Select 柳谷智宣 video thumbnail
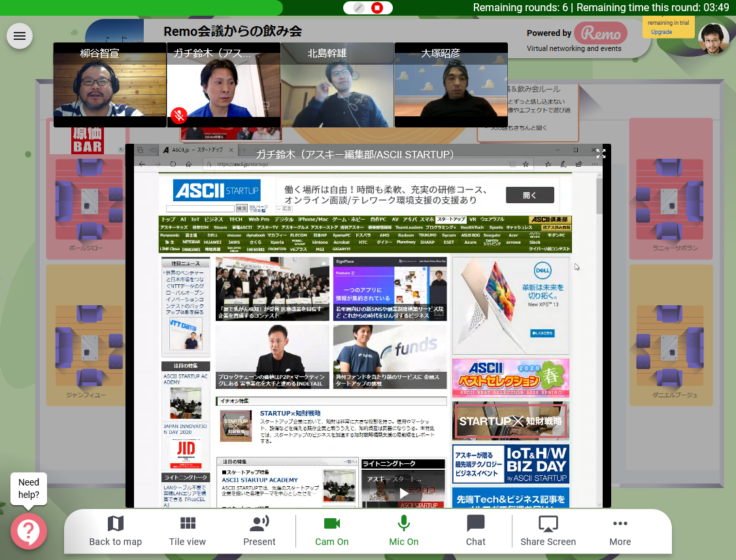The height and width of the screenshot is (560, 736). tap(110, 85)
